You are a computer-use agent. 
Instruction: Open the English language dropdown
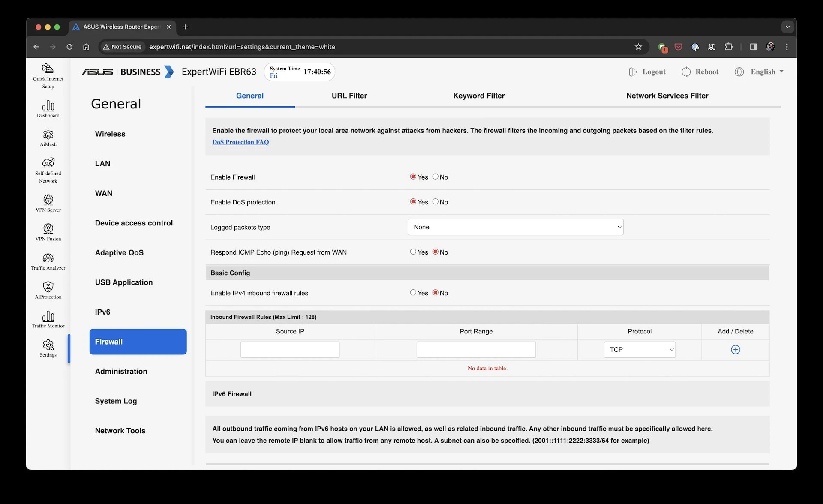(759, 72)
